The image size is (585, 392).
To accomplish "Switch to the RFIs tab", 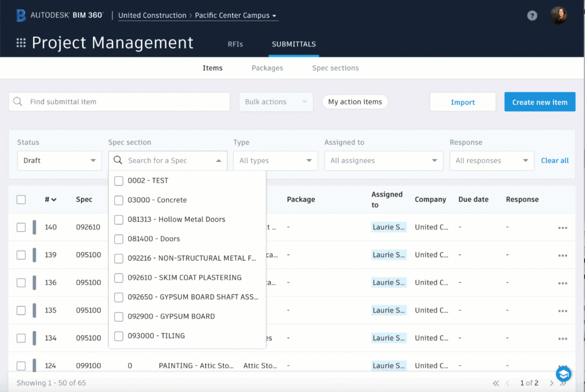I will tap(235, 44).
